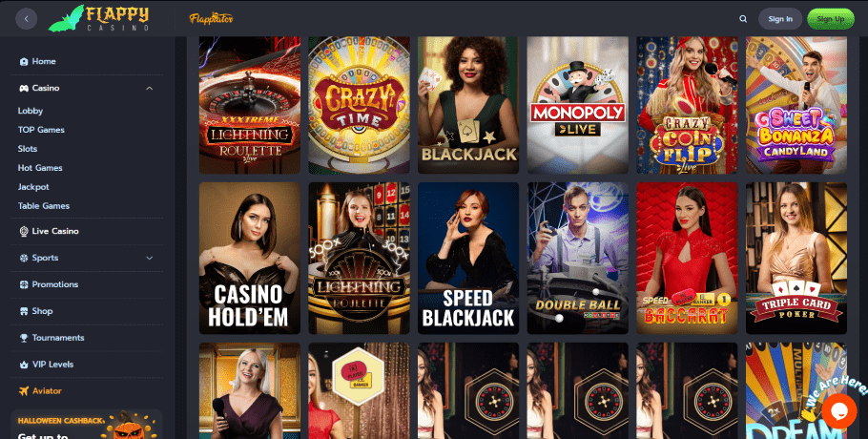Click the back arrow circle button
The width and height of the screenshot is (868, 439).
(x=27, y=19)
